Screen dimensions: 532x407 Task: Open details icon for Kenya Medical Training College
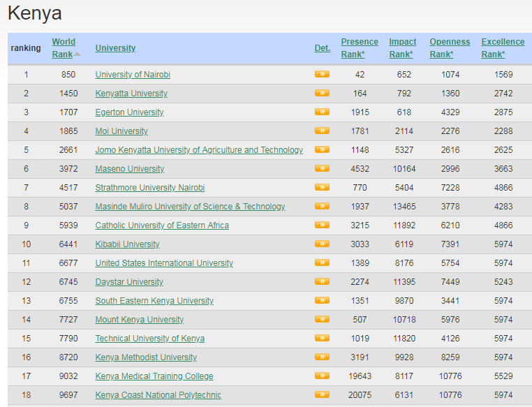[x=322, y=376]
